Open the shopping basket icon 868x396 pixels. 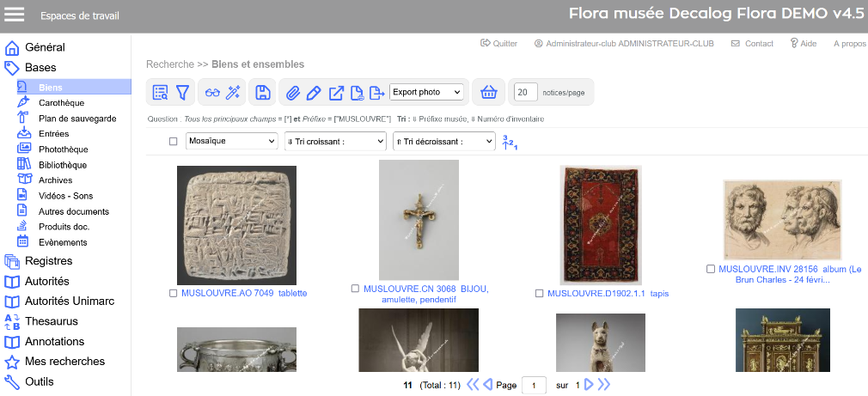coord(489,92)
